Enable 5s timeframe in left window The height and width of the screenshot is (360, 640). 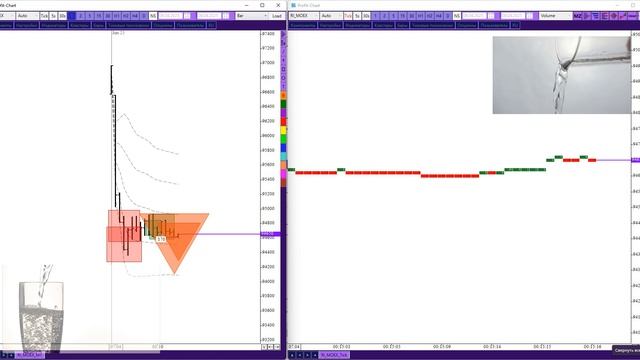(x=53, y=16)
